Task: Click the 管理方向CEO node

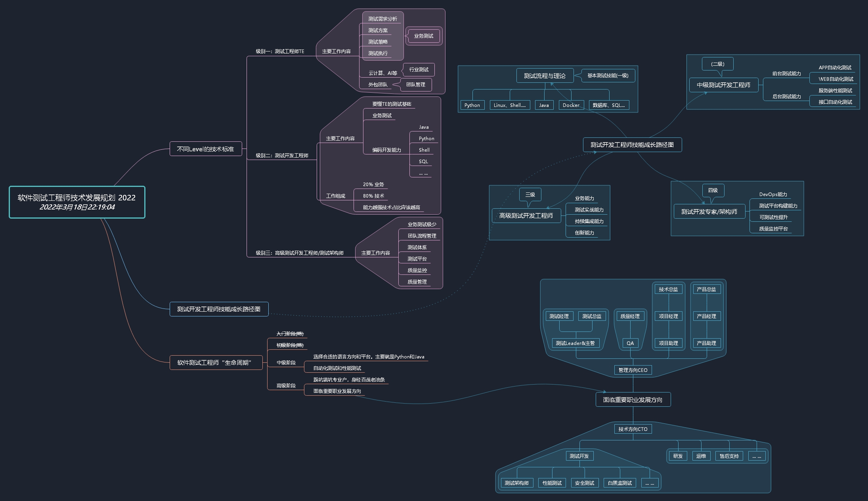Action: [x=633, y=370]
